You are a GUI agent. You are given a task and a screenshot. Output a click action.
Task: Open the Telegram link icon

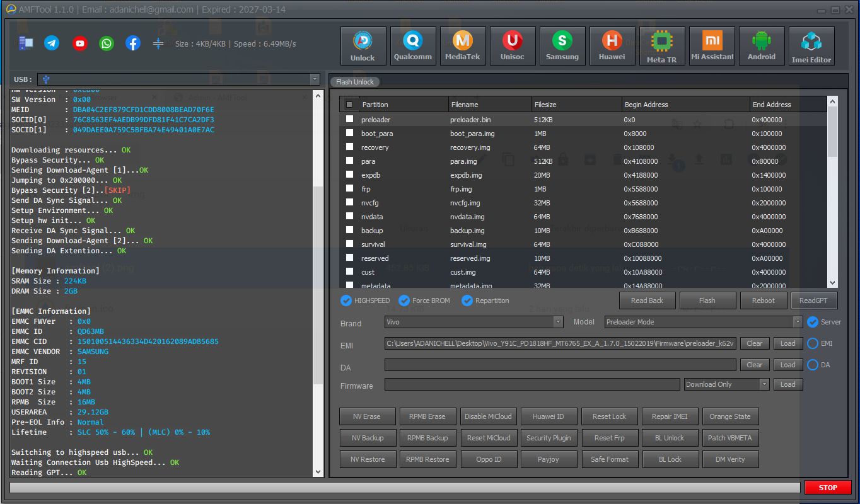tap(51, 43)
